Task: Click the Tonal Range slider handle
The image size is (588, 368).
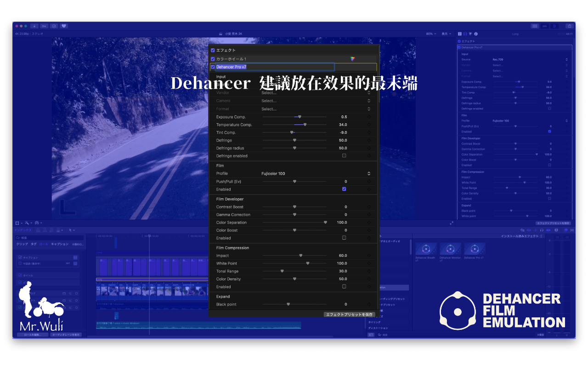Action: (x=282, y=271)
